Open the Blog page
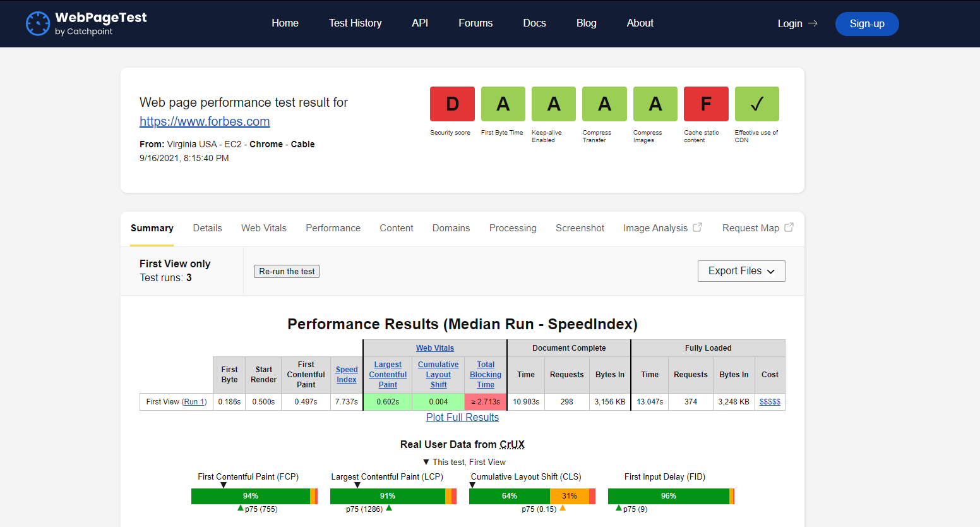Viewport: 980px width, 527px height. point(587,23)
